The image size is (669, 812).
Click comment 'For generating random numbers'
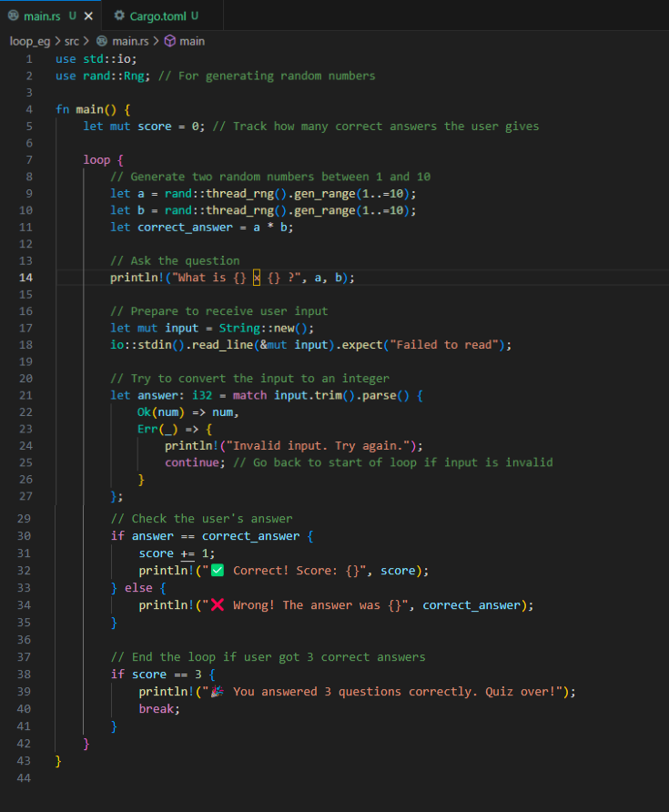[267, 76]
